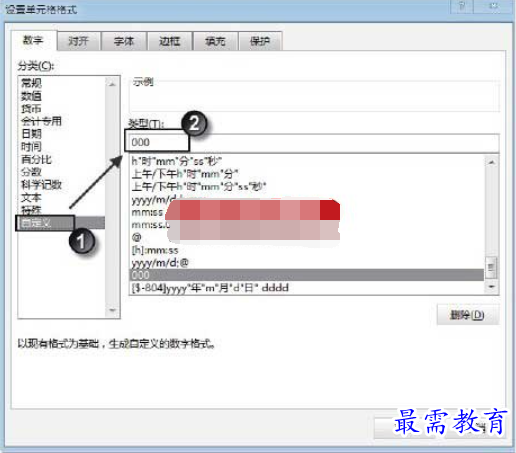The width and height of the screenshot is (516, 453).
Task: Choose the 货币 category
Action: [31, 109]
